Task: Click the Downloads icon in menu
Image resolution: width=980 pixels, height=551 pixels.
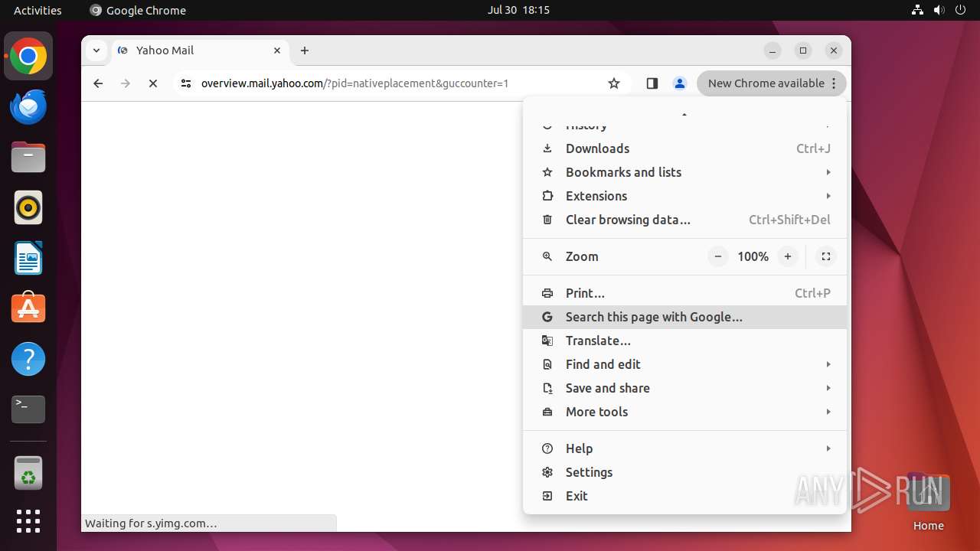Action: point(547,148)
